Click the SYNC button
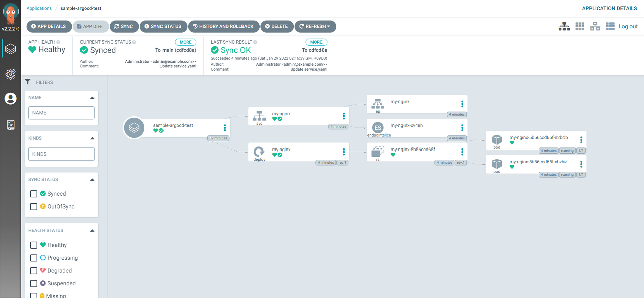The image size is (644, 298). click(x=123, y=26)
